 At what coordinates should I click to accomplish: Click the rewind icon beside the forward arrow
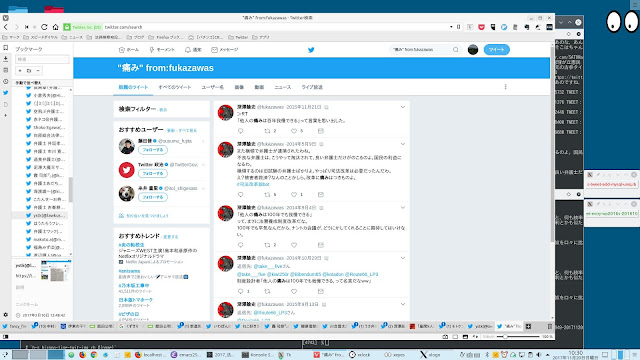(27, 27)
